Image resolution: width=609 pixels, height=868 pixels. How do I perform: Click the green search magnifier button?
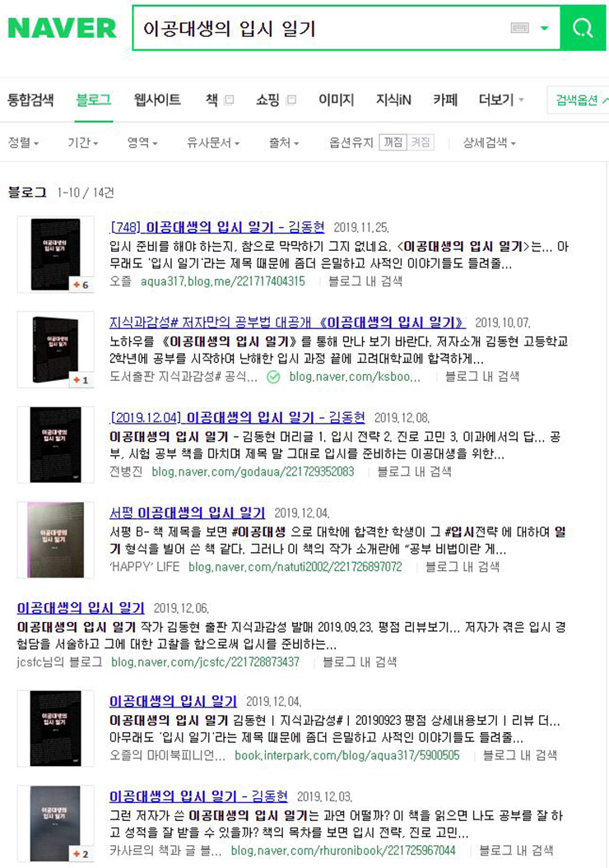pyautogui.click(x=583, y=28)
